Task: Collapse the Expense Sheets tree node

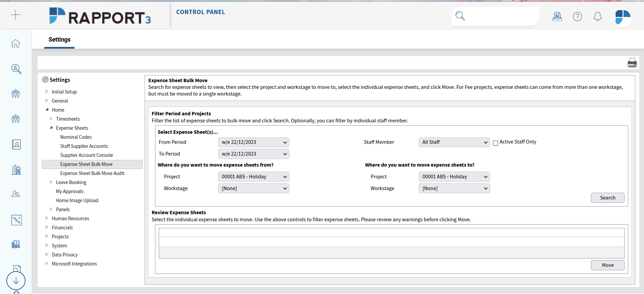Action: (51, 128)
